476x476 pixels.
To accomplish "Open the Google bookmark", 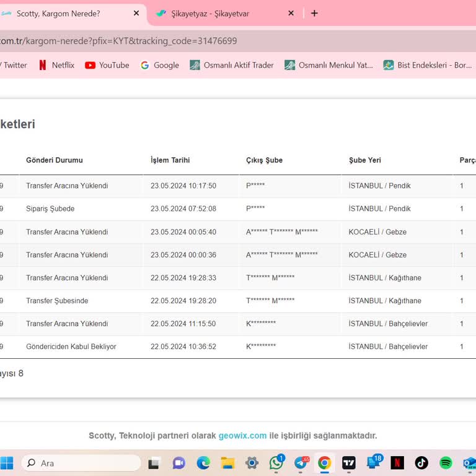I will point(159,65).
